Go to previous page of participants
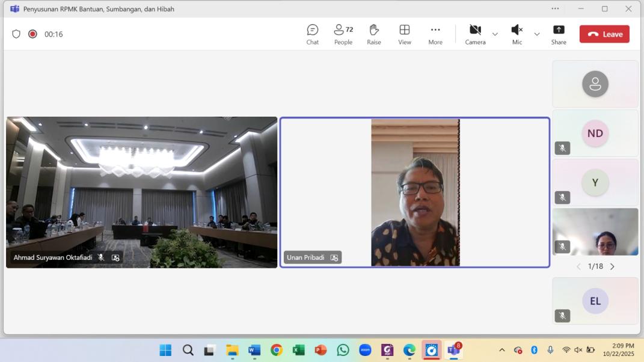This screenshot has height=362, width=644. [578, 266]
